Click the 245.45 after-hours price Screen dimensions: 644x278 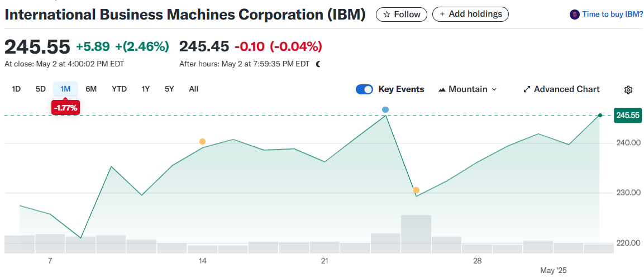point(204,47)
